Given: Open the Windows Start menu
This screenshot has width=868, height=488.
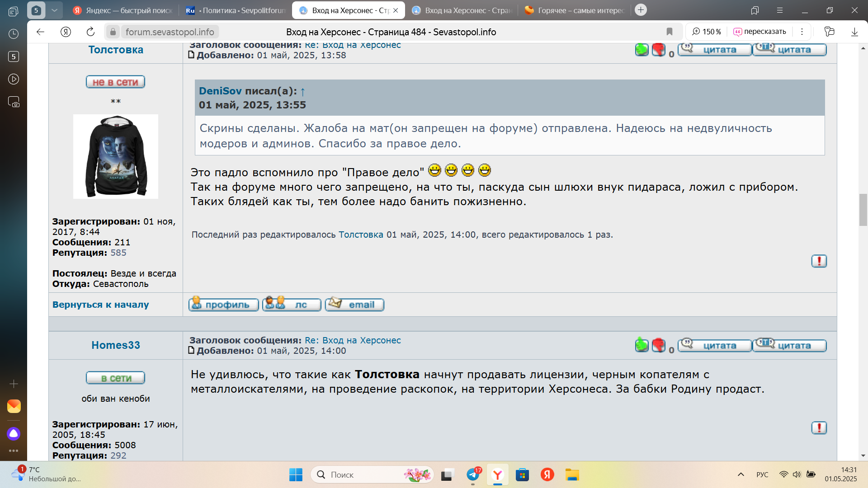Looking at the screenshot, I should point(296,475).
